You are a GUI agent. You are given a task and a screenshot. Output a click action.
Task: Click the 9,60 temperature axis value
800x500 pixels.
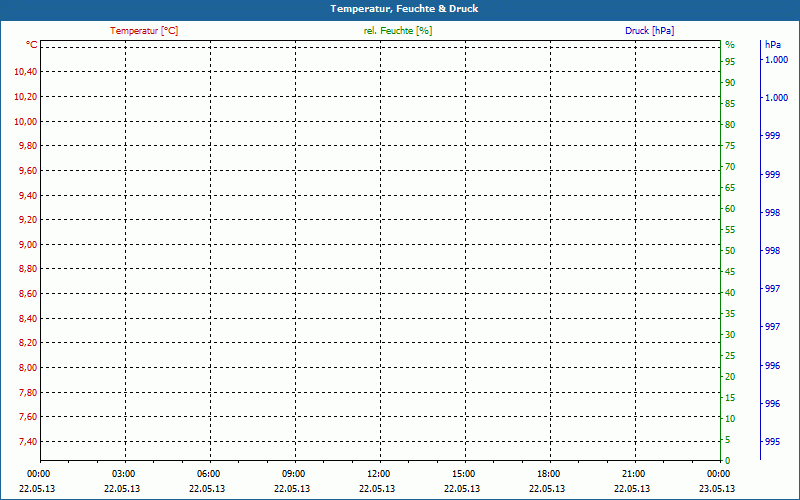[28, 171]
